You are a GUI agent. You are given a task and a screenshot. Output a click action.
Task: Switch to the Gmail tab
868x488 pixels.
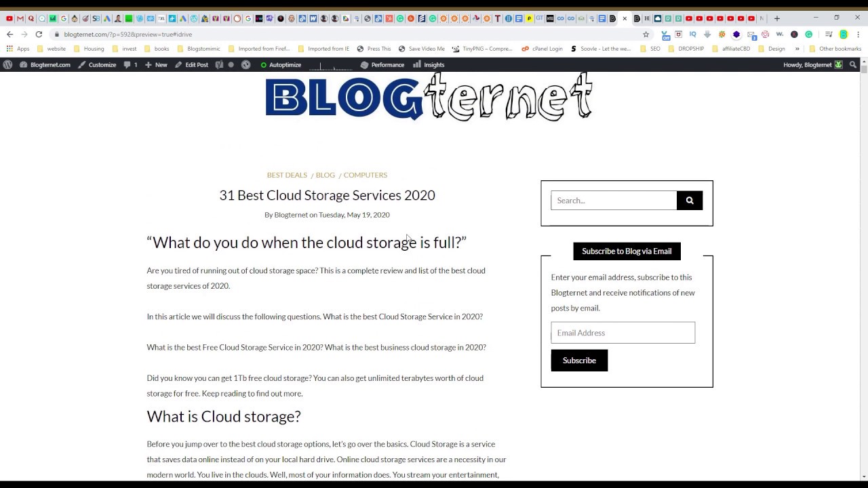click(x=20, y=18)
